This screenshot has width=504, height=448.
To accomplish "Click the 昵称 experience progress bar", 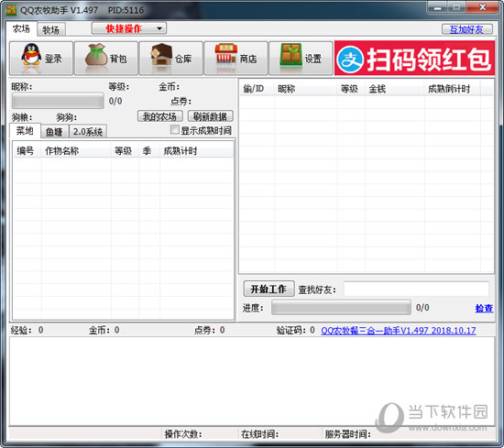I will 58,101.
